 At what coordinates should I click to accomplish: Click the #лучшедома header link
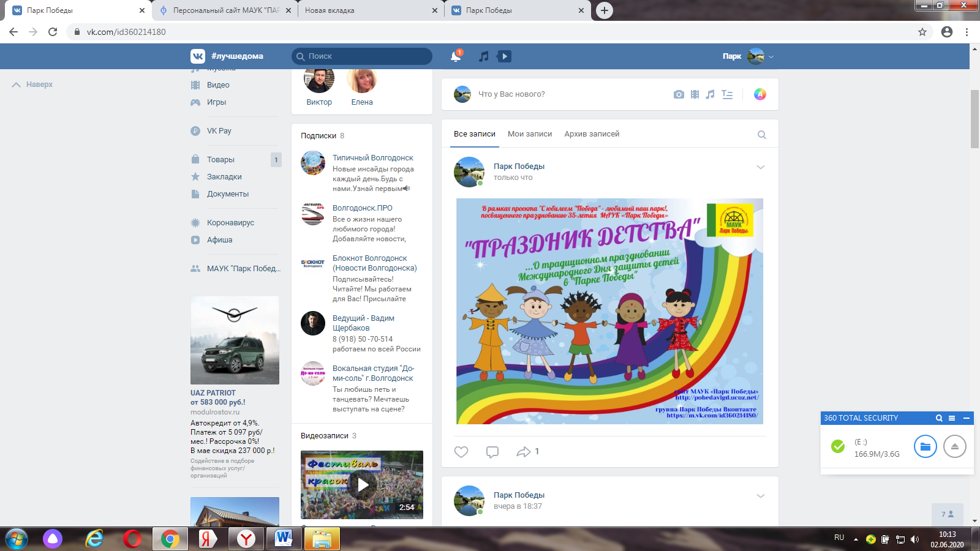[237, 56]
